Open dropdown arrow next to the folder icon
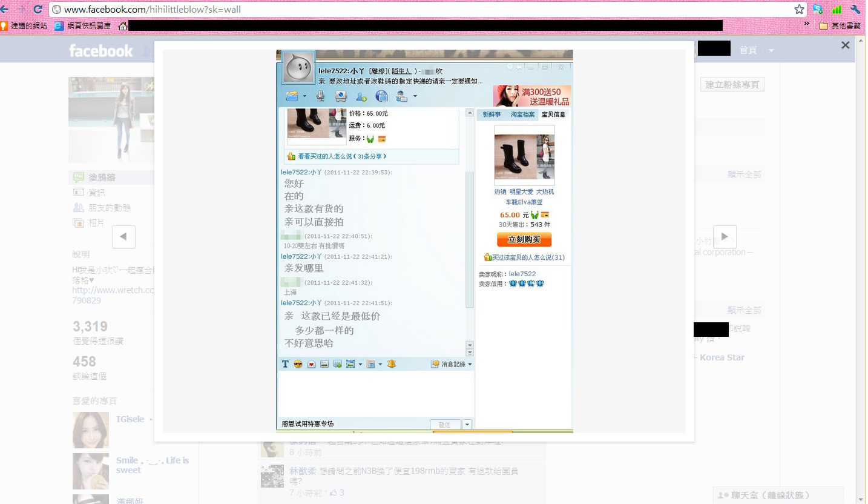 click(x=304, y=96)
